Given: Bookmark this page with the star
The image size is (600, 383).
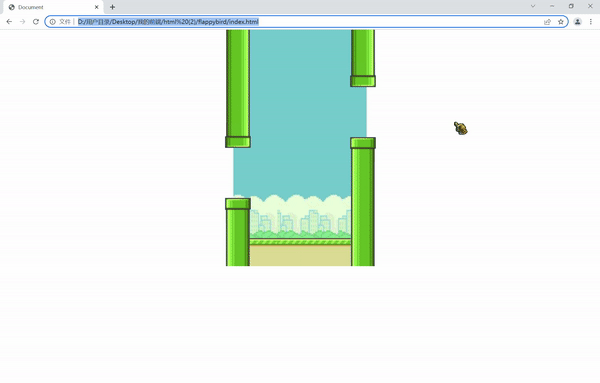Looking at the screenshot, I should tap(561, 22).
